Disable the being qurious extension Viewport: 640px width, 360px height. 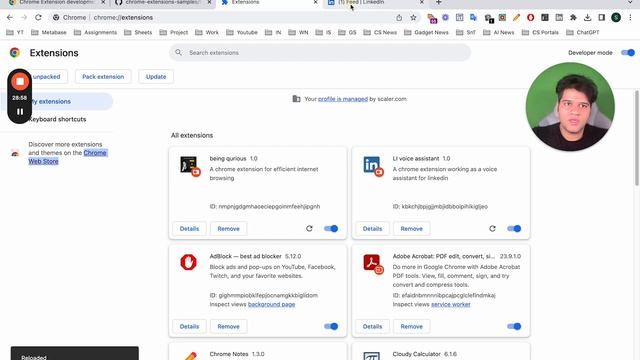point(331,229)
